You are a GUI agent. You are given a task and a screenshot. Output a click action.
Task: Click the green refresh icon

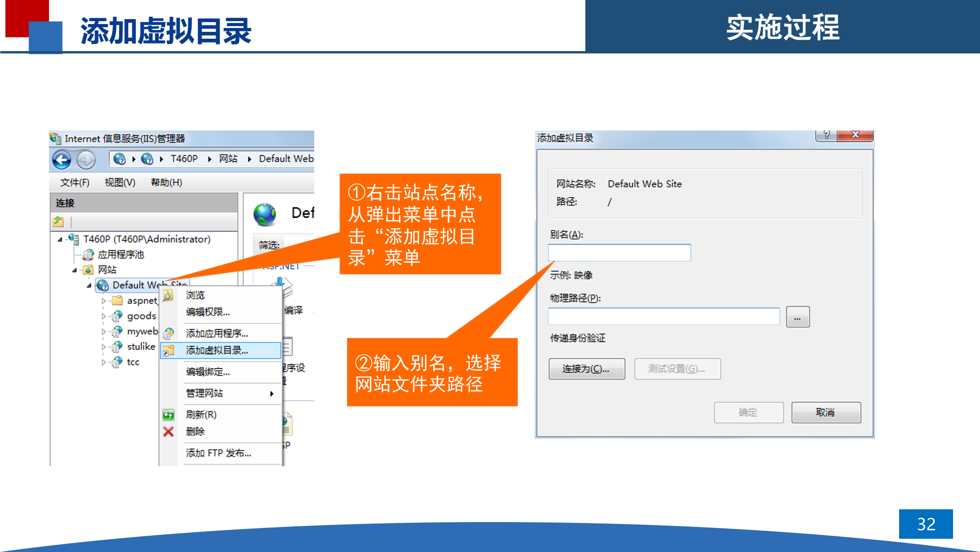click(168, 415)
